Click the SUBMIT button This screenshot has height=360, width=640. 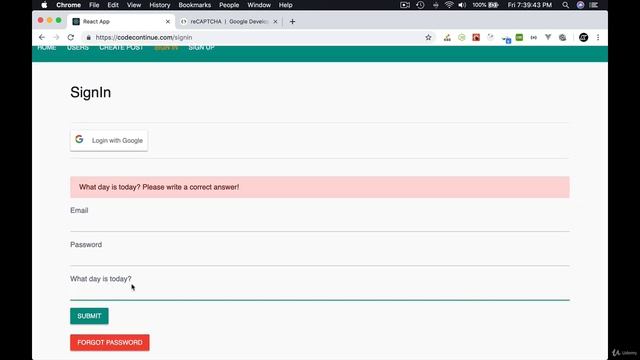coord(89,316)
